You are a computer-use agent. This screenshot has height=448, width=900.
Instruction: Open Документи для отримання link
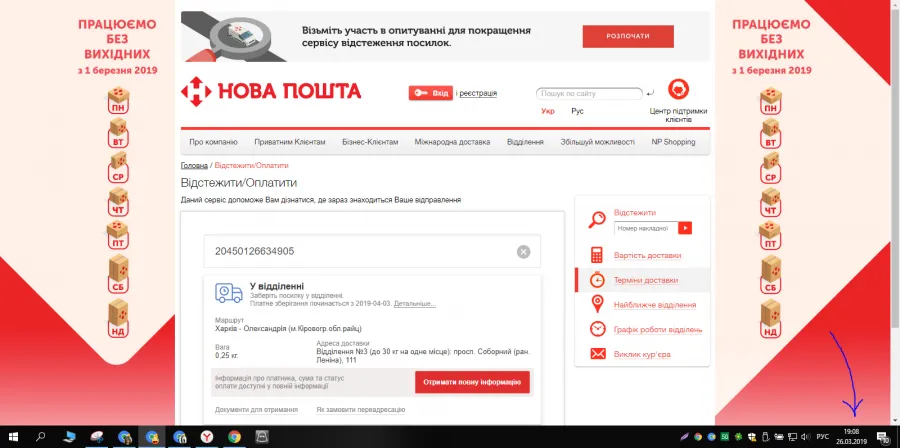tap(257, 410)
